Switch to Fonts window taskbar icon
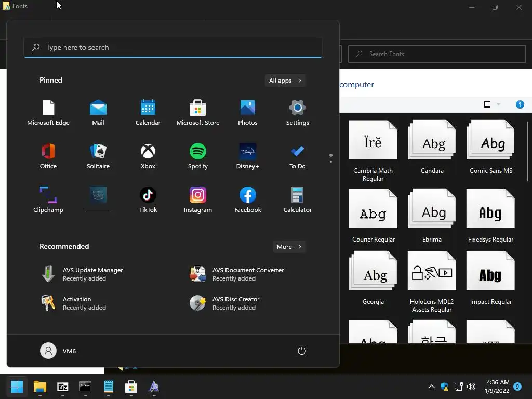Screen dimensions: 532x399 click(154, 387)
